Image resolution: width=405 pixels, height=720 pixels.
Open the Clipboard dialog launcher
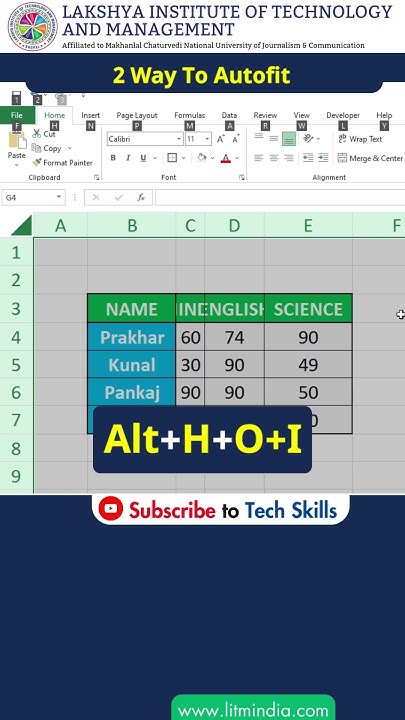[x=96, y=177]
